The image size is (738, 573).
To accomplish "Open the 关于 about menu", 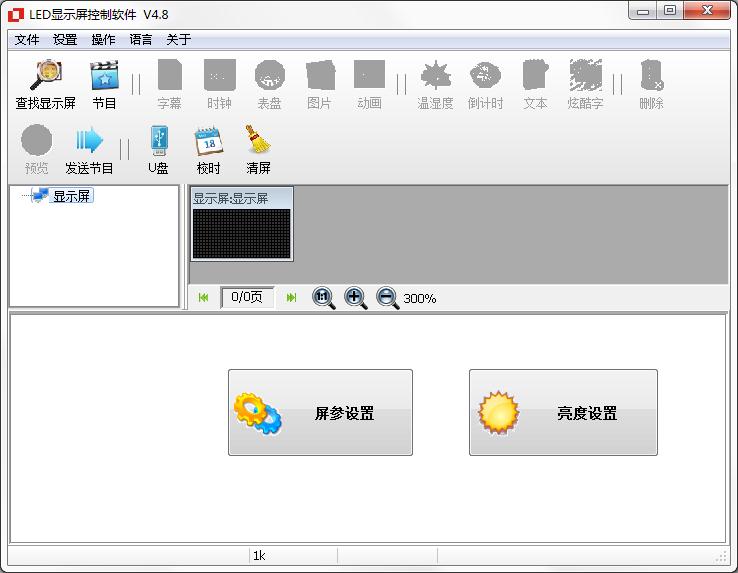I will [178, 40].
